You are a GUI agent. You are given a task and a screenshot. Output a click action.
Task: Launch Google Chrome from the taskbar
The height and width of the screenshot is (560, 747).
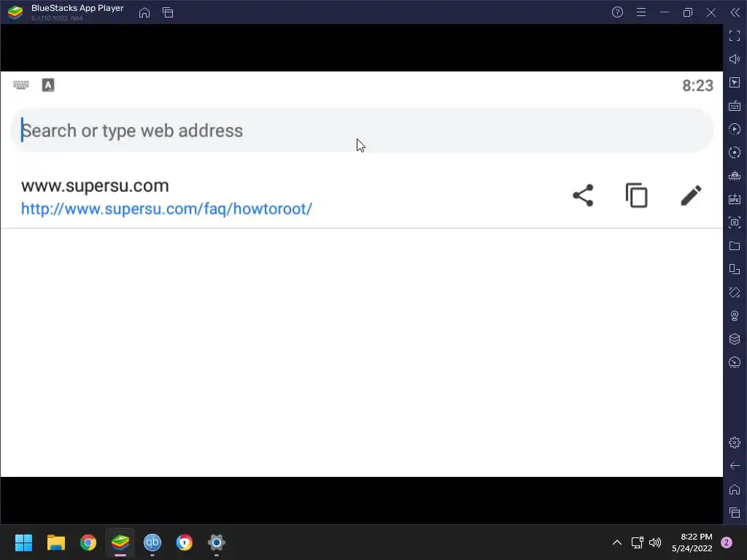tap(88, 542)
